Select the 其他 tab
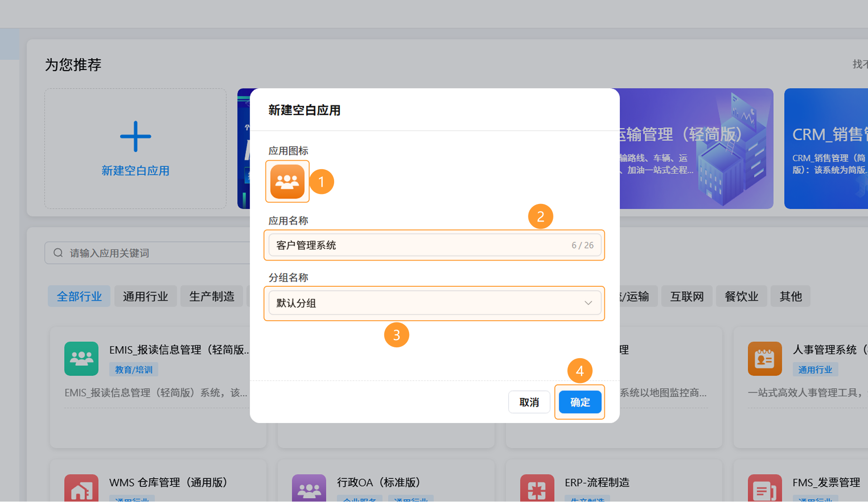868x502 pixels. click(790, 296)
